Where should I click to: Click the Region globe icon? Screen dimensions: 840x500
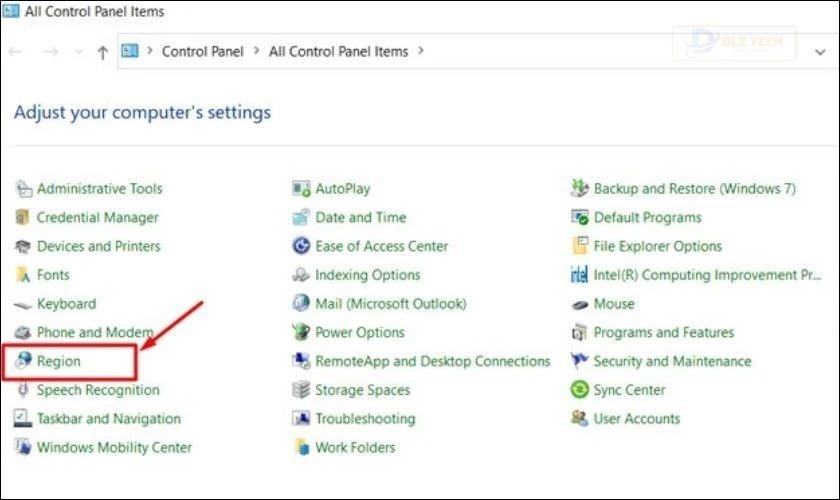pyautogui.click(x=23, y=361)
